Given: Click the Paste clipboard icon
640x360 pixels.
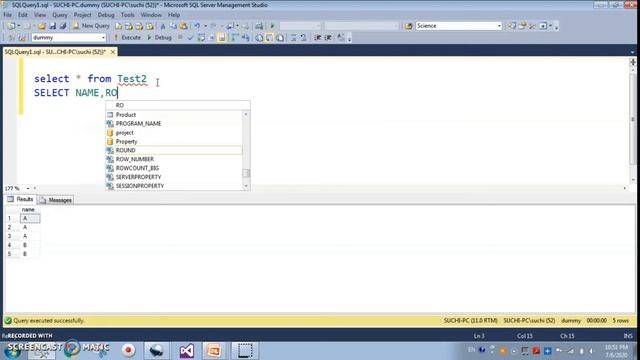Looking at the screenshot, I should pos(184,26).
